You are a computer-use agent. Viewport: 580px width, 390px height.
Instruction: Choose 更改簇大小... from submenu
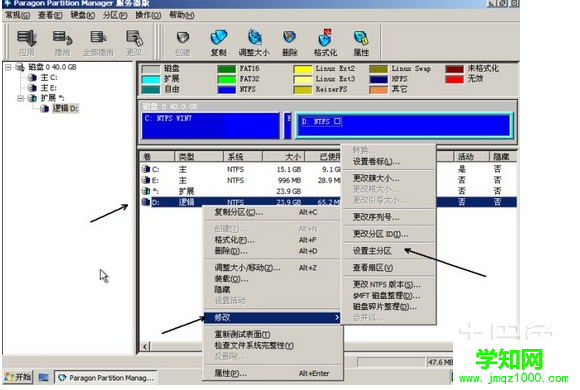coord(388,178)
